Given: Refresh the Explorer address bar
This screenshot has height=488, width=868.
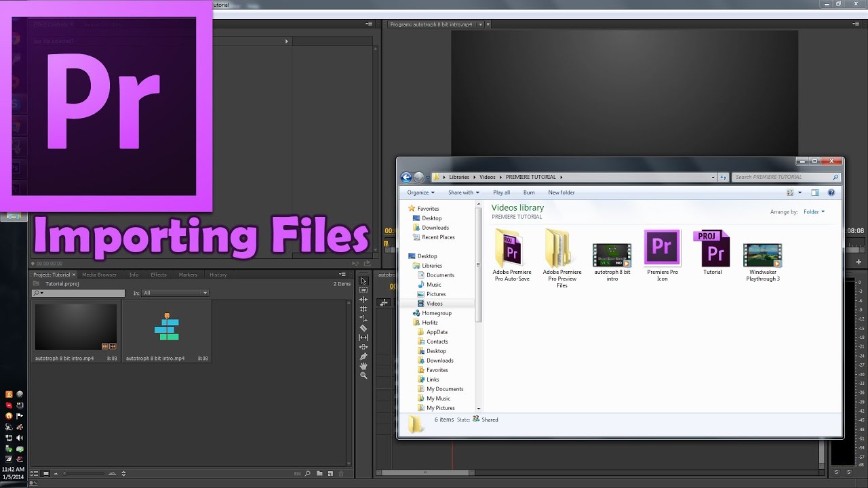Looking at the screenshot, I should [x=724, y=177].
